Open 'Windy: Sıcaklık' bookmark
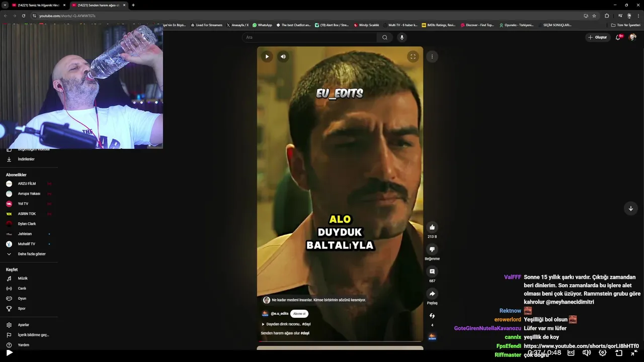This screenshot has height=362, width=644. pos(366,25)
